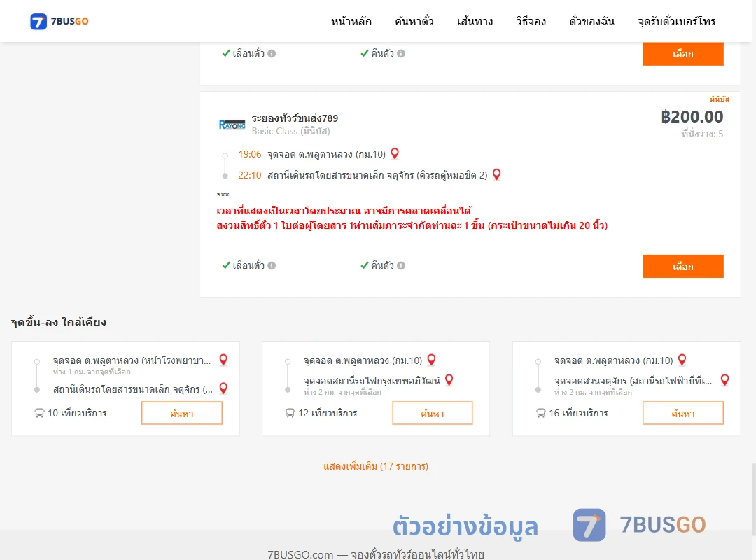The width and height of the screenshot is (756, 560).
Task: Open map pin for จุดจอดสวนจตุจักร stop
Action: coord(724,380)
